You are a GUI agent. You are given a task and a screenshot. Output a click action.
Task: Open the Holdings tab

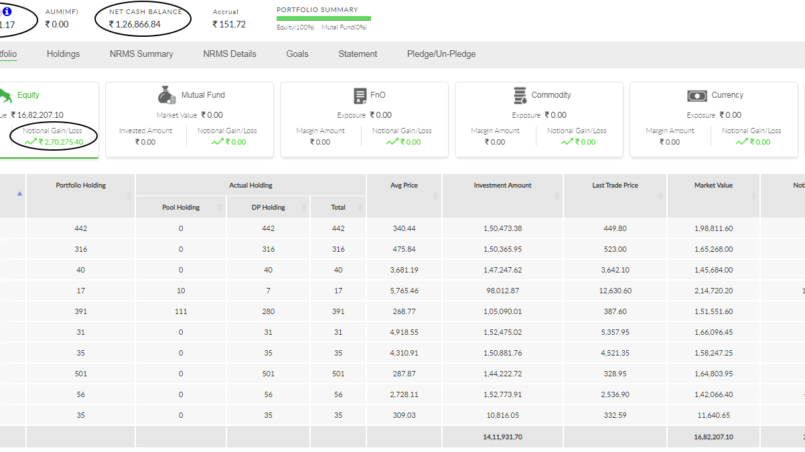(63, 54)
